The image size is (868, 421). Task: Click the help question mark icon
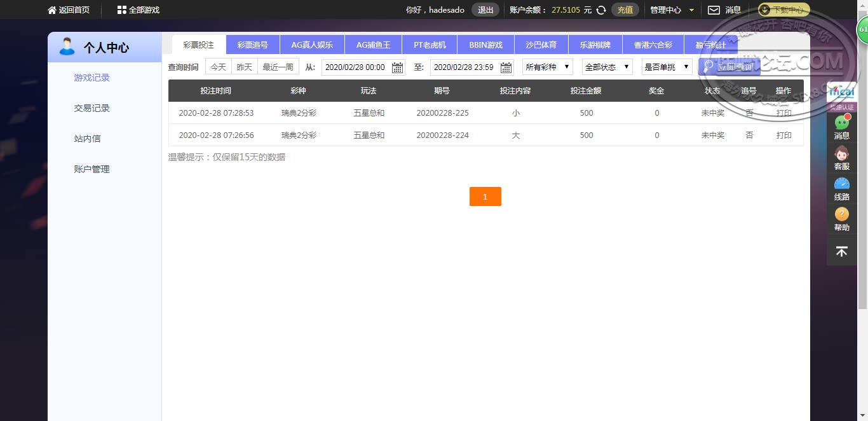(841, 214)
